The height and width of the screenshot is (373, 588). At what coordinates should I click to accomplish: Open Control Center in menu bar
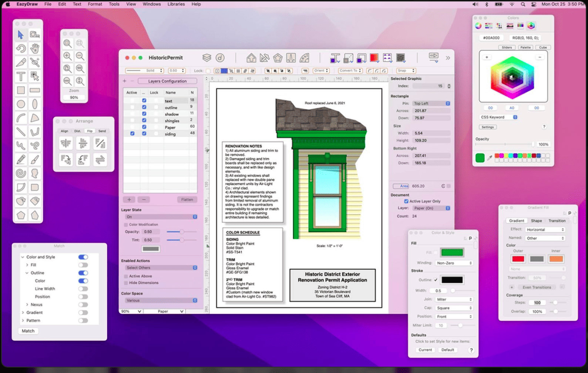pyautogui.click(x=534, y=4)
